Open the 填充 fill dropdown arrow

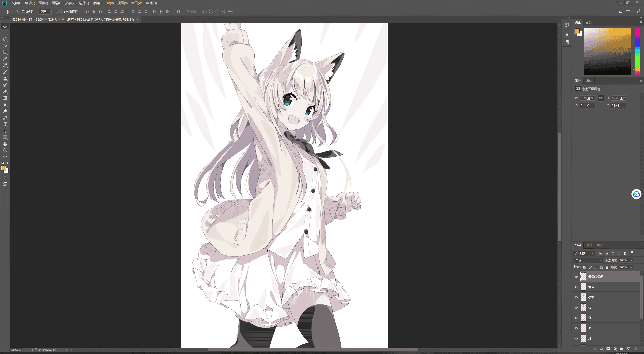coord(631,267)
